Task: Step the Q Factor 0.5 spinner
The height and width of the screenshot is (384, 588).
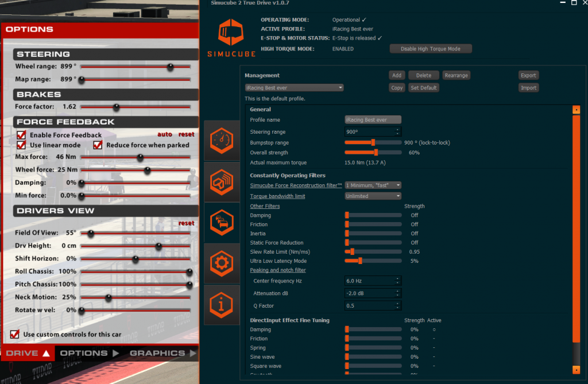Action: click(397, 305)
